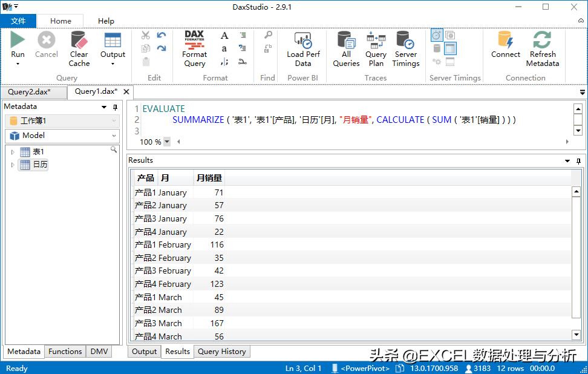Expand the 表1 table node
Viewport: 588px width, 374px height.
13,152
